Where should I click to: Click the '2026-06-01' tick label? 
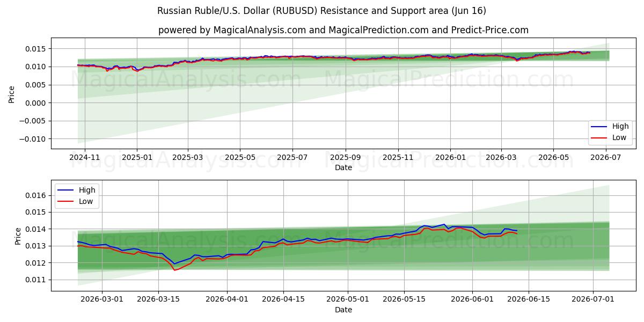472,299
